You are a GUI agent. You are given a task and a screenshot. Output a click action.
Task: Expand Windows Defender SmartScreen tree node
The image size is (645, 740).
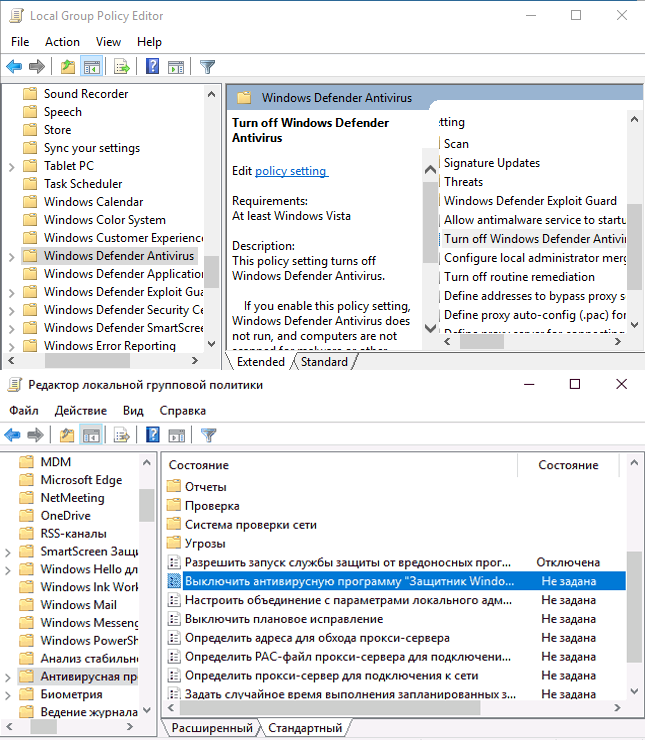(x=12, y=328)
